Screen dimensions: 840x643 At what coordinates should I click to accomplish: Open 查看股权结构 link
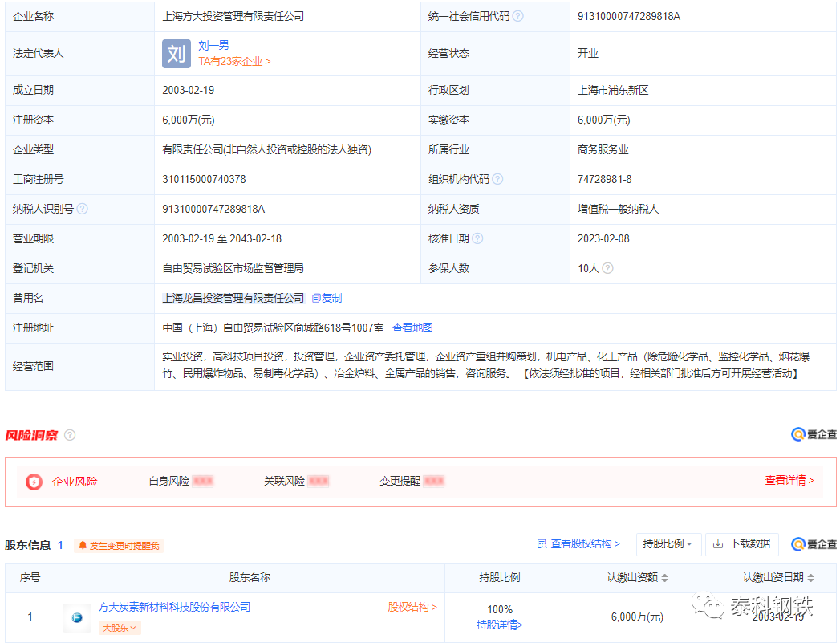(x=578, y=544)
